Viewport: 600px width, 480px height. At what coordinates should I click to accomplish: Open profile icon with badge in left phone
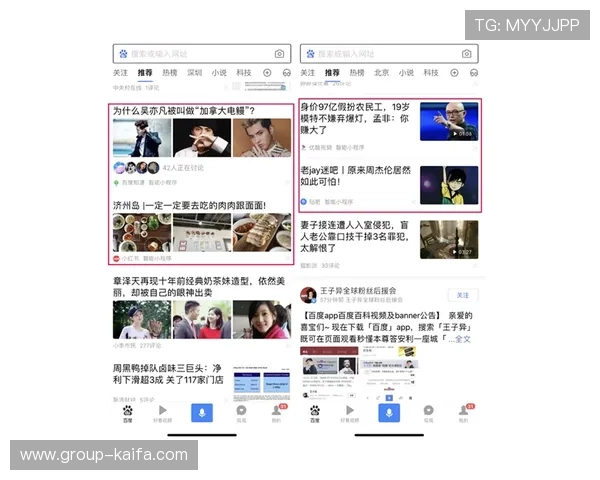(277, 413)
